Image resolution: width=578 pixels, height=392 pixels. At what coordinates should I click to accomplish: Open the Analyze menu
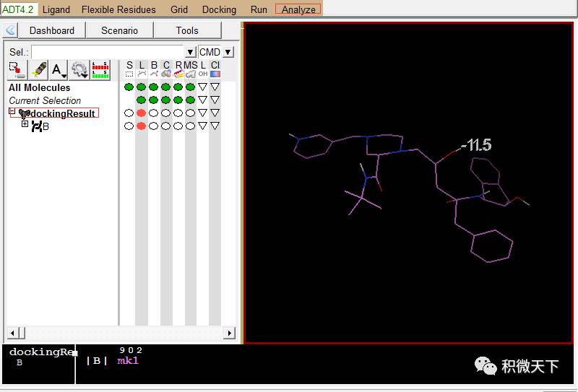tap(298, 9)
